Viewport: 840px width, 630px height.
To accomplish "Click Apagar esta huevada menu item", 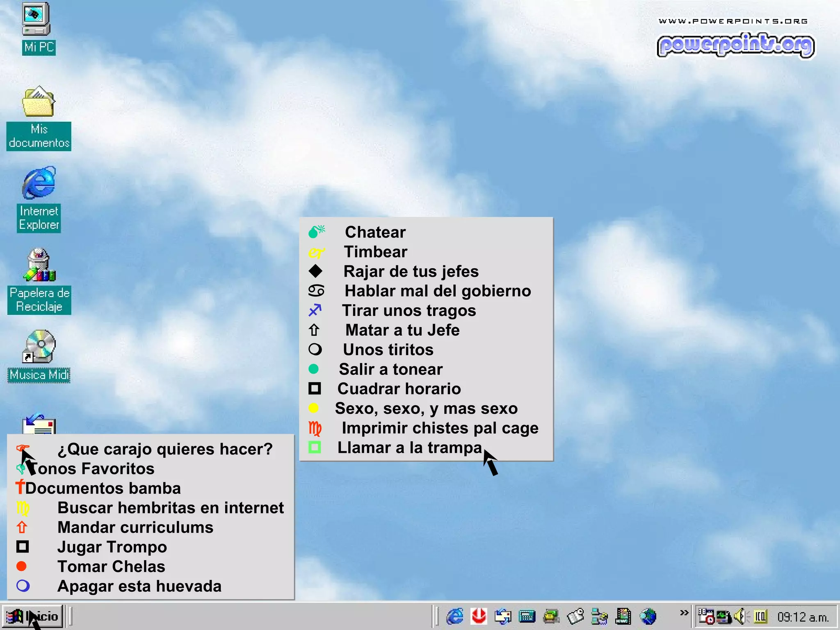I will click(139, 586).
